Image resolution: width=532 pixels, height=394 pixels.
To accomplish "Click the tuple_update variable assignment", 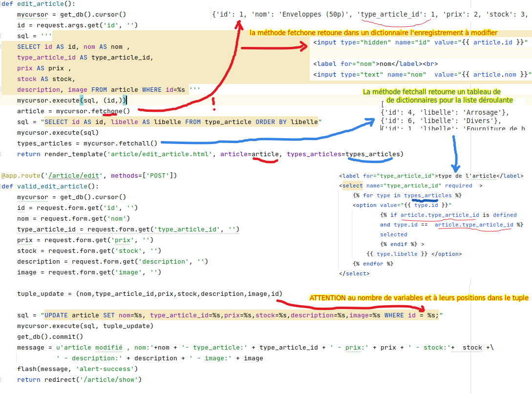I will pos(40,294).
